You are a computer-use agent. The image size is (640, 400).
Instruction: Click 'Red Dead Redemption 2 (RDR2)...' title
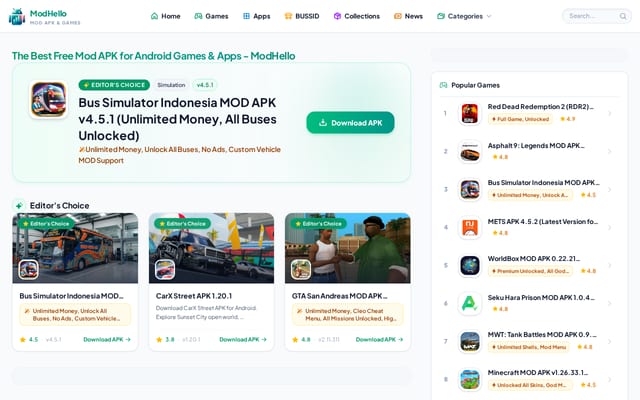click(540, 107)
